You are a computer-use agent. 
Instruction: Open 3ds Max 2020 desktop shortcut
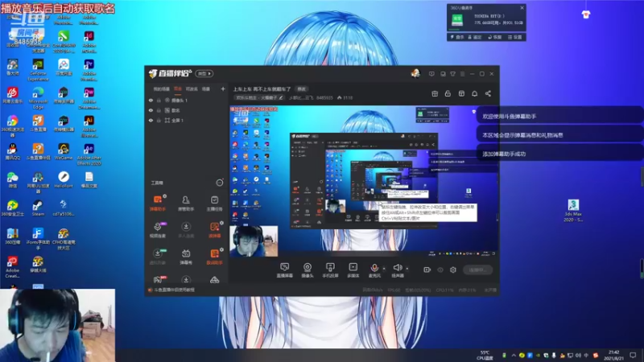click(x=573, y=210)
